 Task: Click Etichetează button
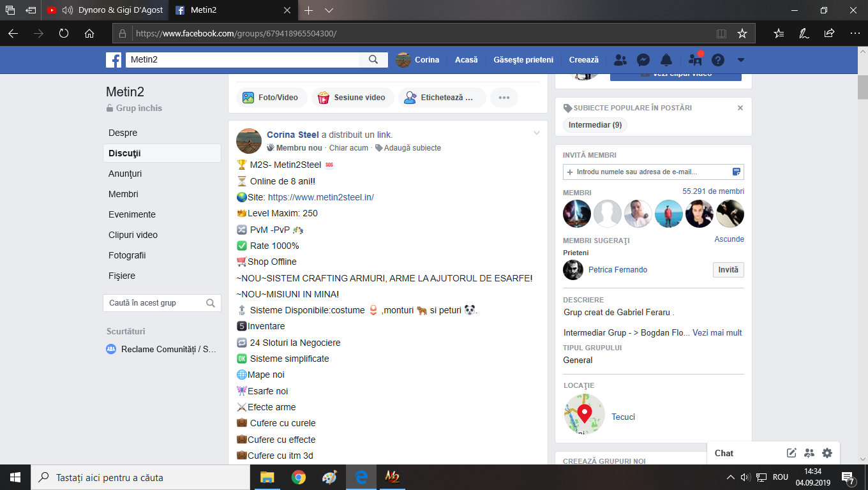click(x=442, y=98)
